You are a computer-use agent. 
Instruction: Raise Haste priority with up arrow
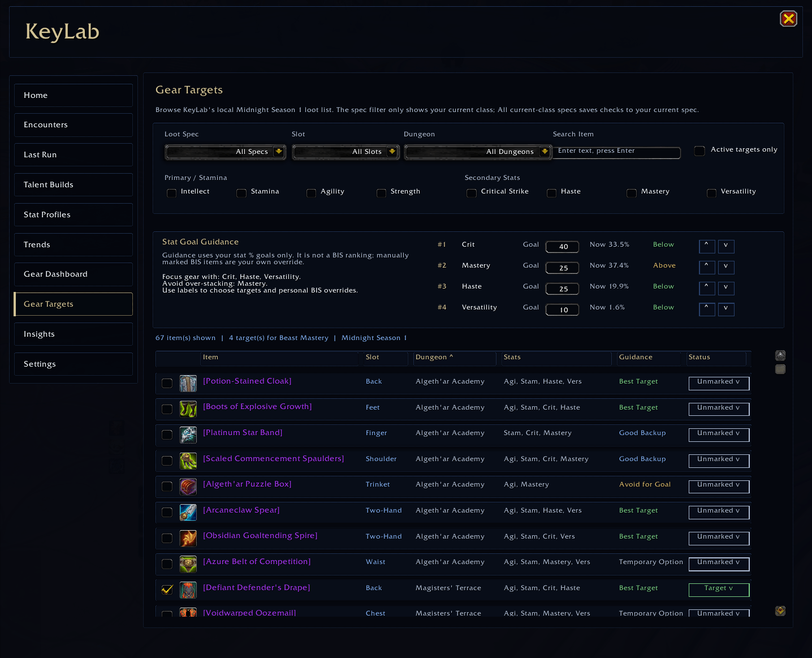[x=707, y=288]
